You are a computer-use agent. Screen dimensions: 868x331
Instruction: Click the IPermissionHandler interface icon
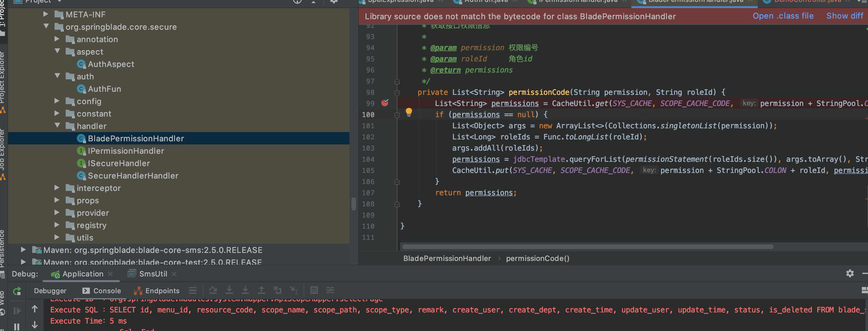pyautogui.click(x=81, y=151)
